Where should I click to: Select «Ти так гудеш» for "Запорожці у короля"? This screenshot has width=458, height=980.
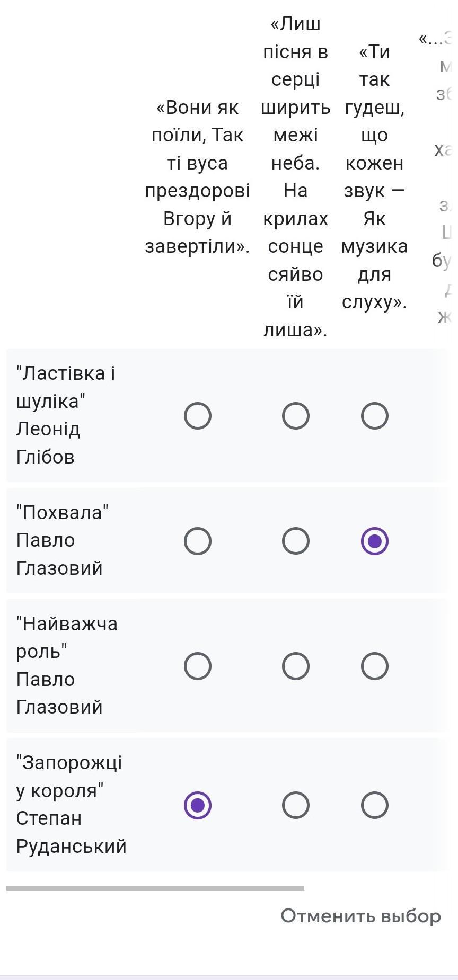click(x=375, y=805)
